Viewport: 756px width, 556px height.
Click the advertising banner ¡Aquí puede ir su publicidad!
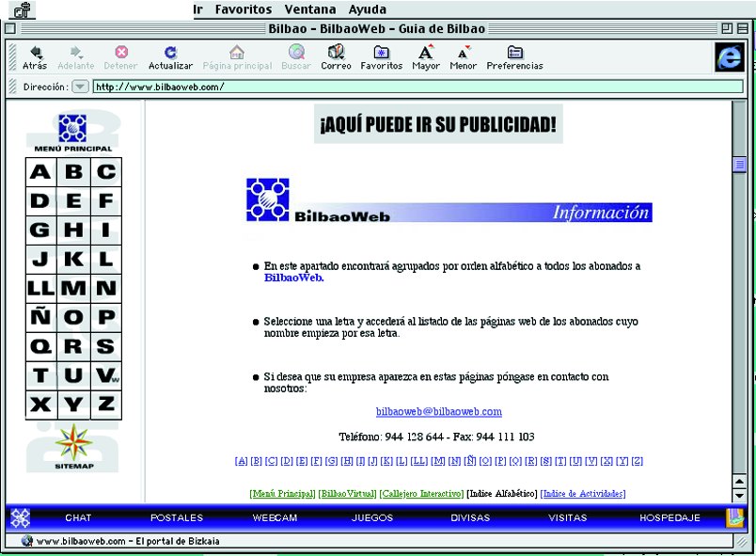(438, 124)
